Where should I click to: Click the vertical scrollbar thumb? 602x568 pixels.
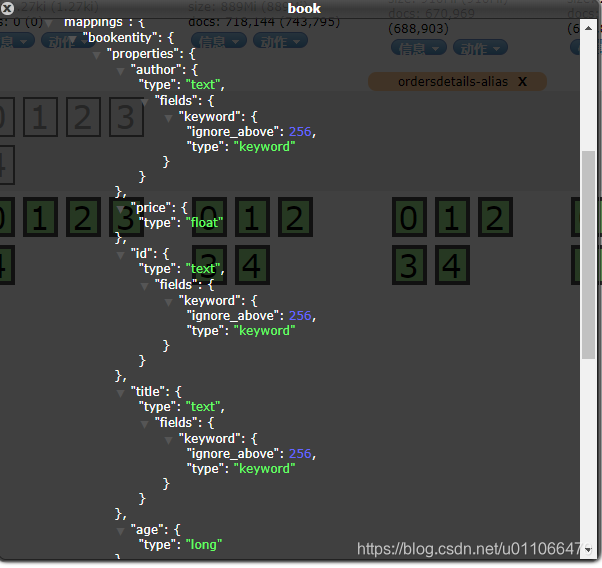click(x=588, y=255)
